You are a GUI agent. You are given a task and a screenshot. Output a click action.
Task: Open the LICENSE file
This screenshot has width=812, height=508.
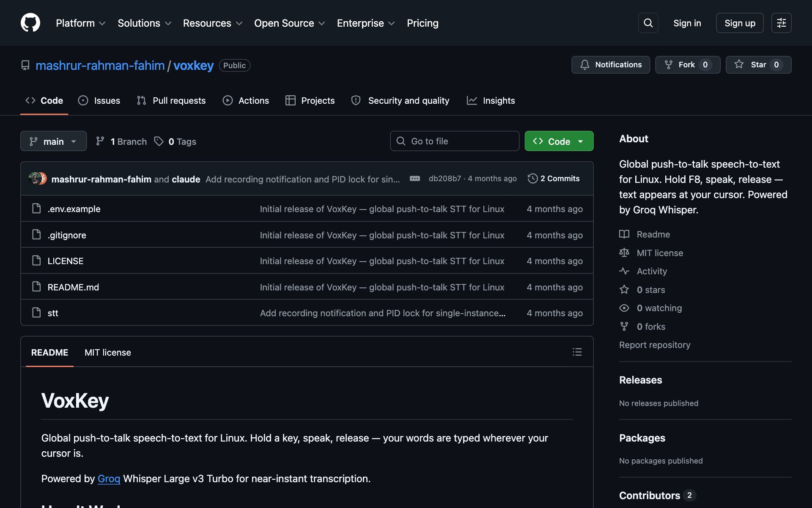[x=66, y=261]
